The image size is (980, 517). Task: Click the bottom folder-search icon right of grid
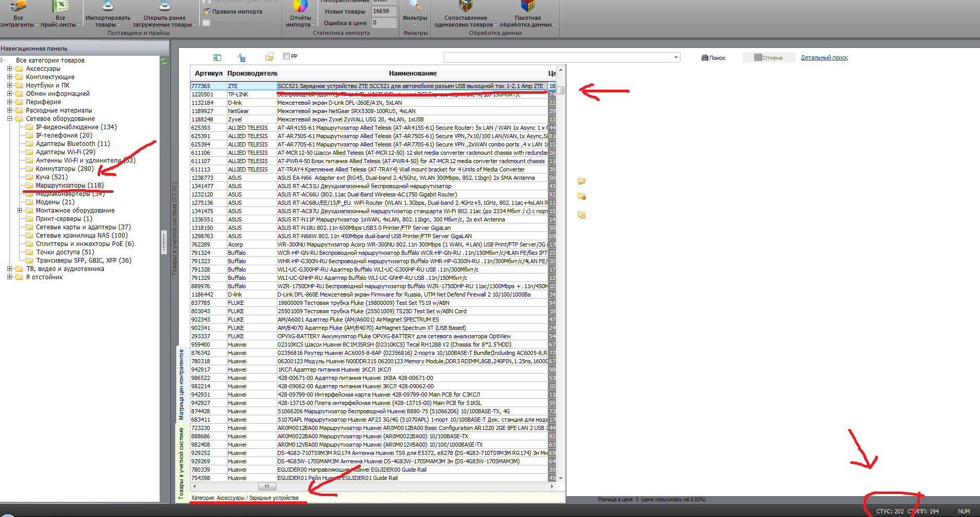coord(582,215)
